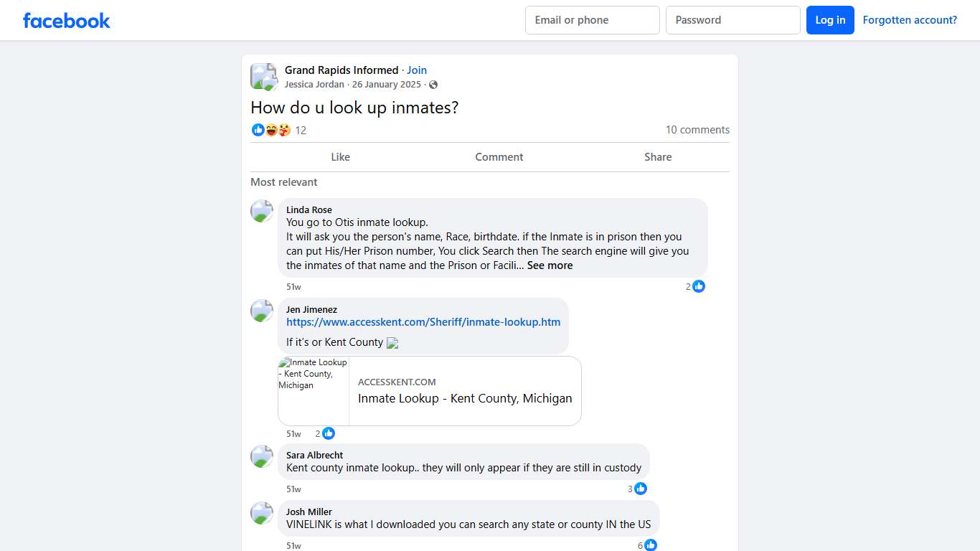
Task: Select the Share option on the post
Action: (657, 156)
